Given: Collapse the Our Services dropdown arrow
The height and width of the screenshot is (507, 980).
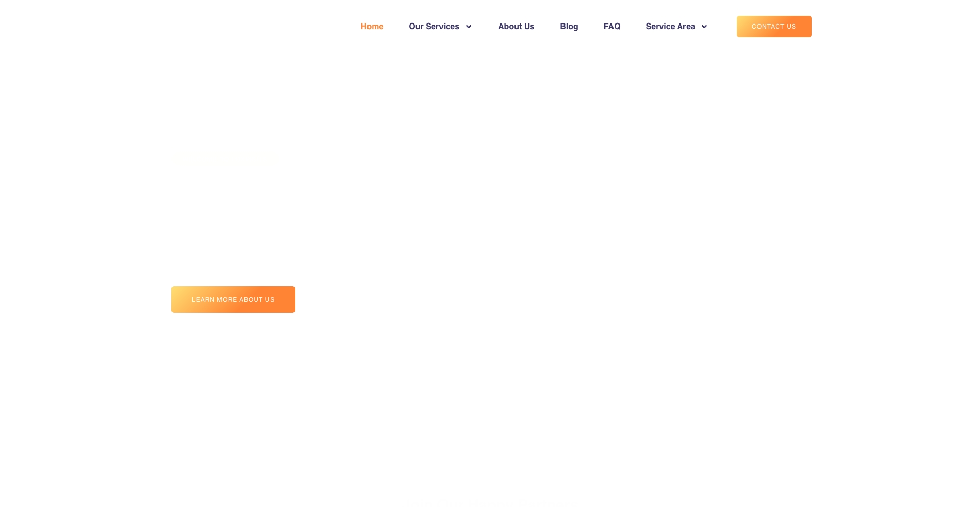Looking at the screenshot, I should coord(468,26).
